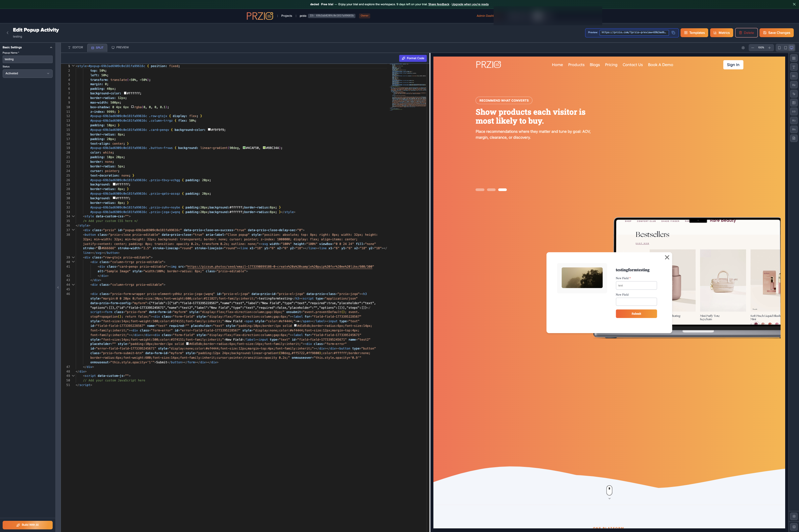
Task: Dismiss the free trial banner
Action: pos(794,4)
